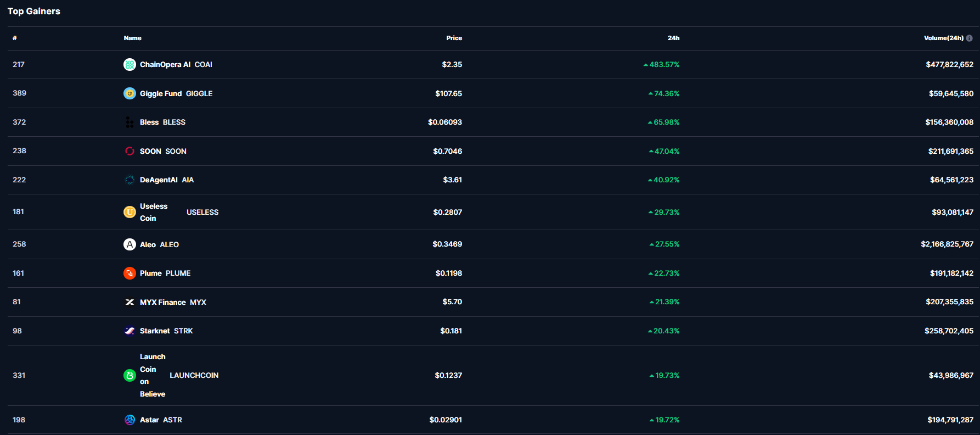
Task: Sort by the Volume(24h) column header
Action: pyautogui.click(x=943, y=38)
